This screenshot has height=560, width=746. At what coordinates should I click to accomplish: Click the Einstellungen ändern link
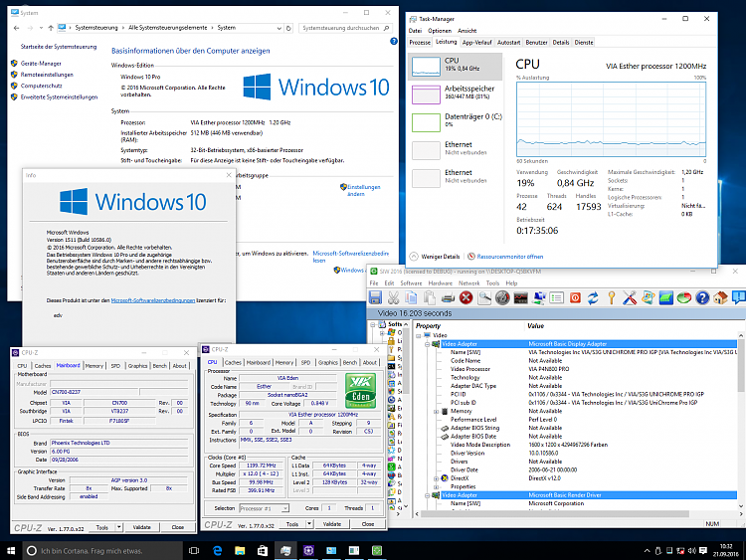click(x=363, y=190)
